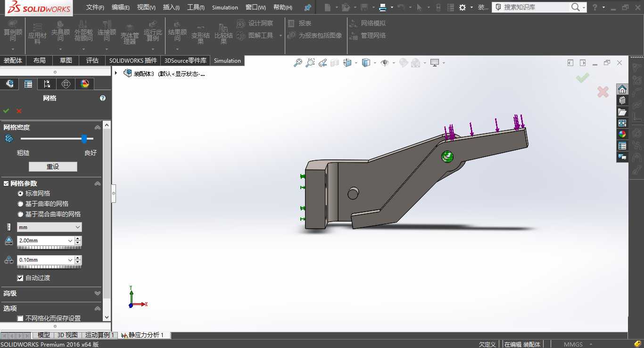This screenshot has height=348, width=644.
Task: Open the ConfigurationManager tab icon
Action: point(47,84)
